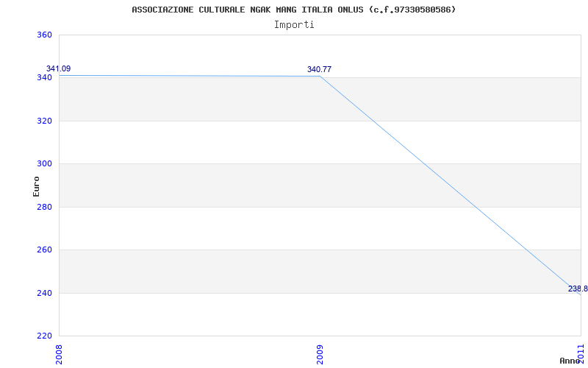Click the y-axis value 220
588x368 pixels.
(44, 336)
